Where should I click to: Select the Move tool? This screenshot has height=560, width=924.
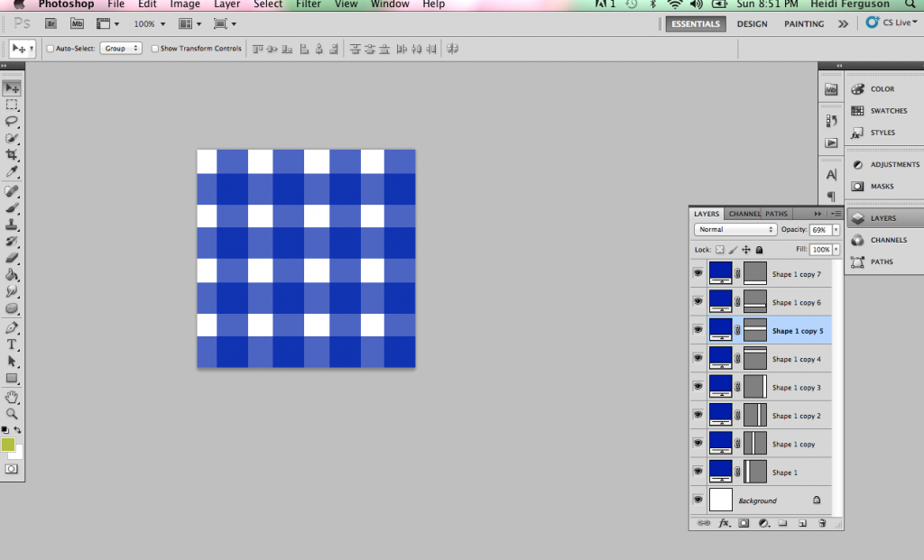(11, 87)
